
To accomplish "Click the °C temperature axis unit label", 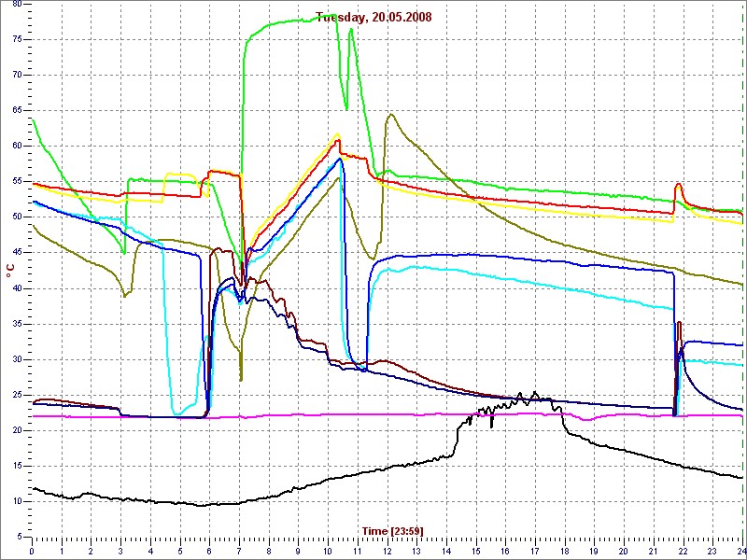I will click(x=10, y=272).
